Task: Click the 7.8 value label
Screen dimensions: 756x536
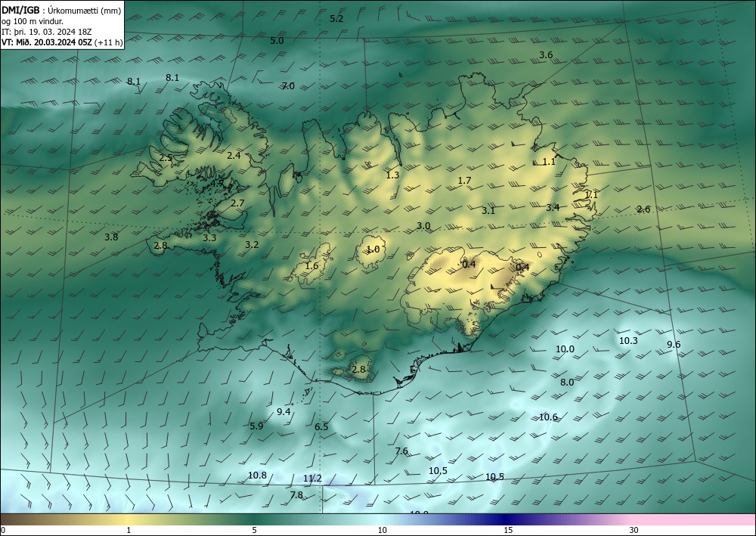Action: click(x=296, y=495)
